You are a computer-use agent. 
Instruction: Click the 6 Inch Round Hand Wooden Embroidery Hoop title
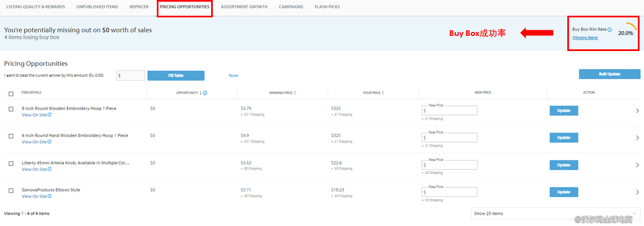tap(74, 136)
